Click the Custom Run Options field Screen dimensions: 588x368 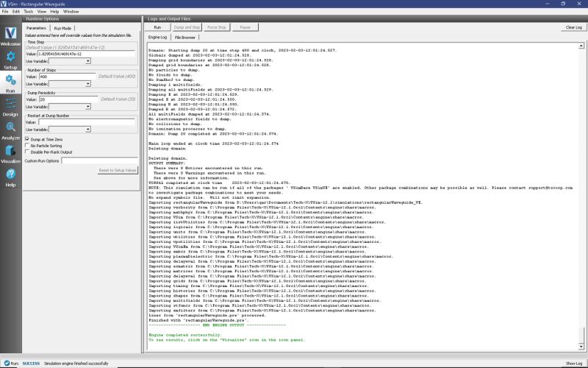tap(99, 160)
